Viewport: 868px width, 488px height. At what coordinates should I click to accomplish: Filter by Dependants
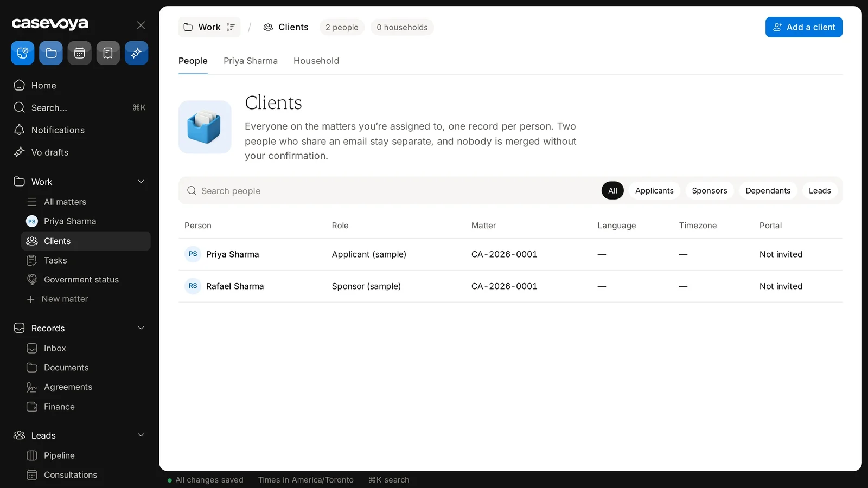[768, 191]
